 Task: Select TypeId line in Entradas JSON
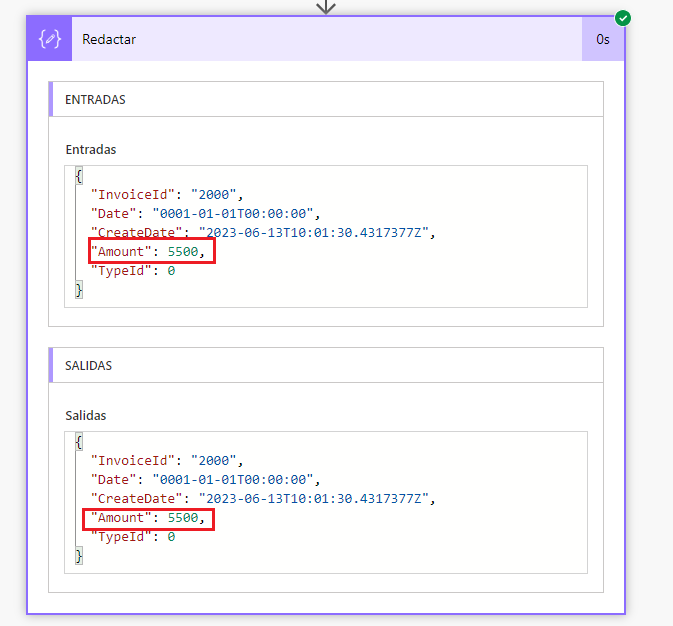[x=133, y=270]
